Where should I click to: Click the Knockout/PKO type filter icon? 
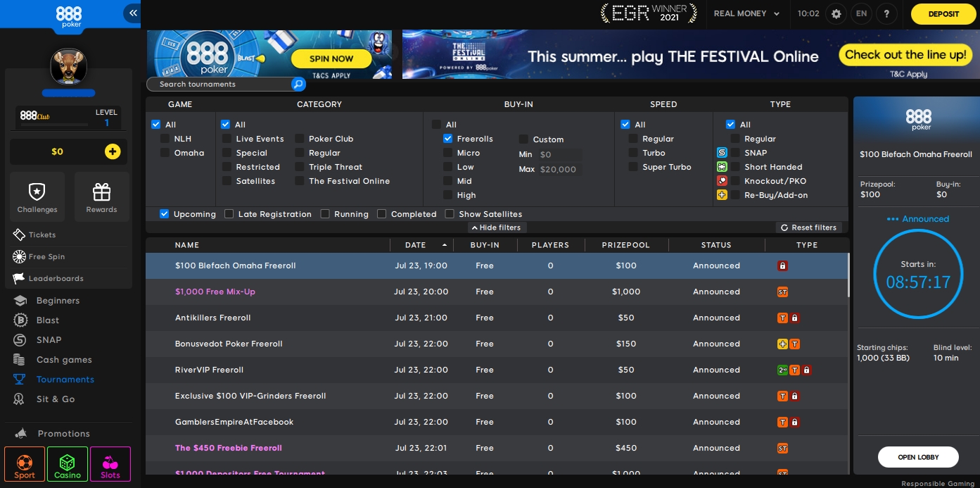coord(722,181)
